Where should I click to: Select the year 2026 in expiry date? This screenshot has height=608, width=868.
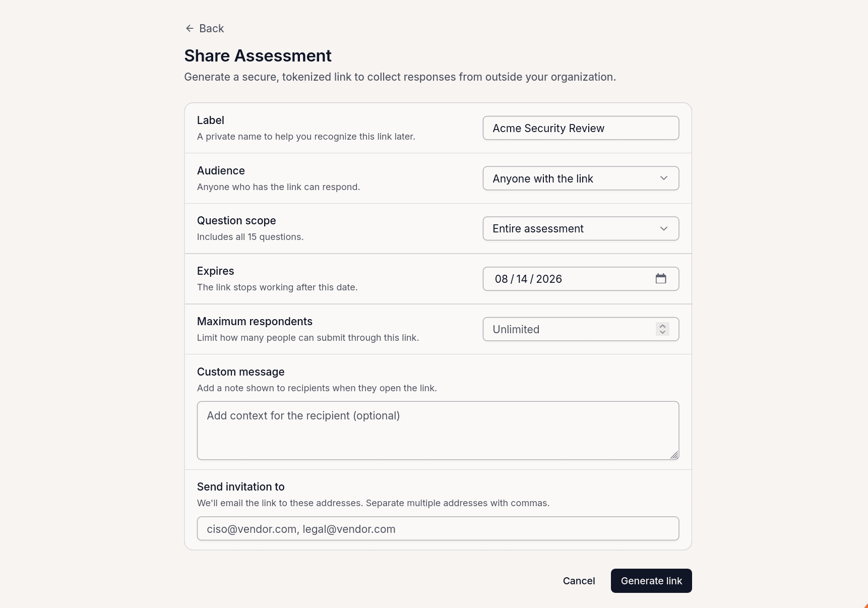(549, 279)
